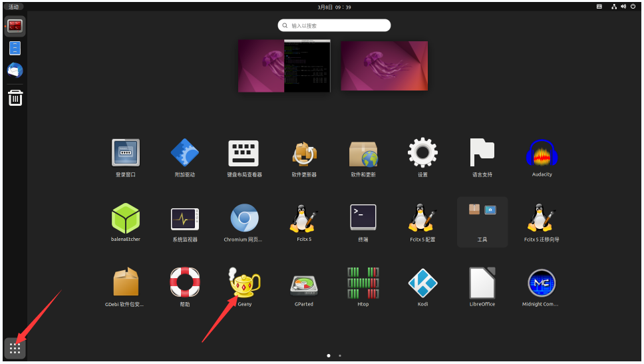Screen dimensions: 644x364
Task: Open the 终端 terminal app
Action: (x=363, y=218)
